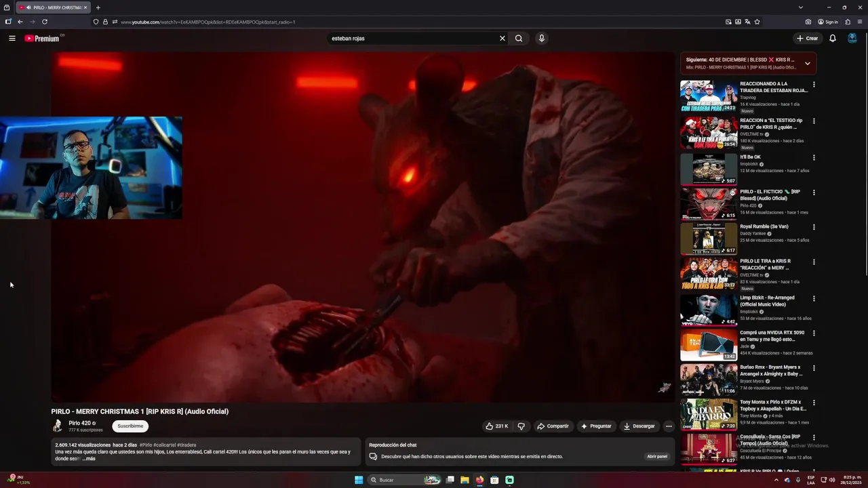Open Task View on taskbar
Viewport: 868px width, 488px height.
pyautogui.click(x=450, y=480)
